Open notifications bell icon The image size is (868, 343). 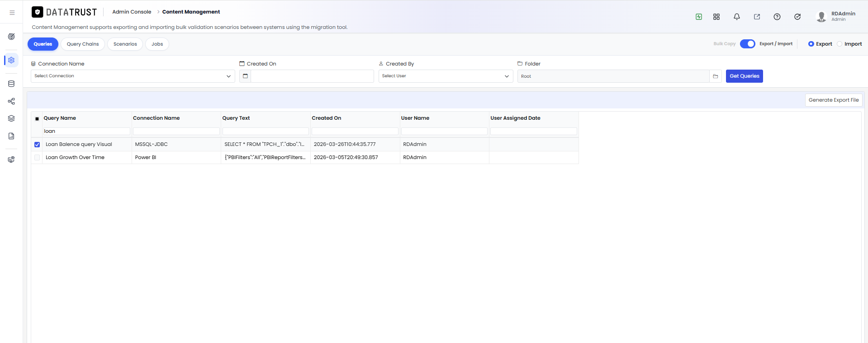click(x=737, y=17)
